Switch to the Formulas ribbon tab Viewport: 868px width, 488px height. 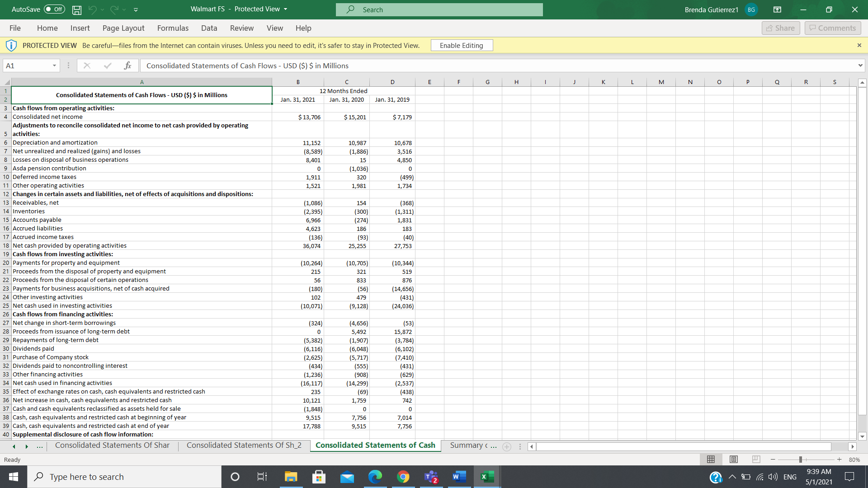pyautogui.click(x=173, y=28)
